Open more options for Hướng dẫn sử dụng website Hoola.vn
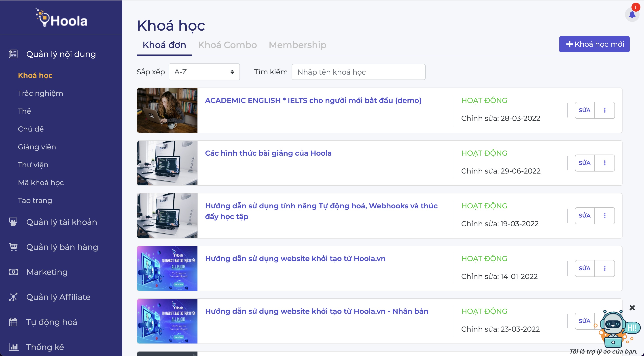 [604, 268]
